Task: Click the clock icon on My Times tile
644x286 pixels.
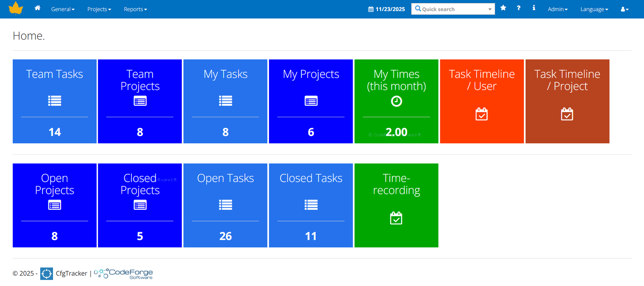Action: click(396, 101)
